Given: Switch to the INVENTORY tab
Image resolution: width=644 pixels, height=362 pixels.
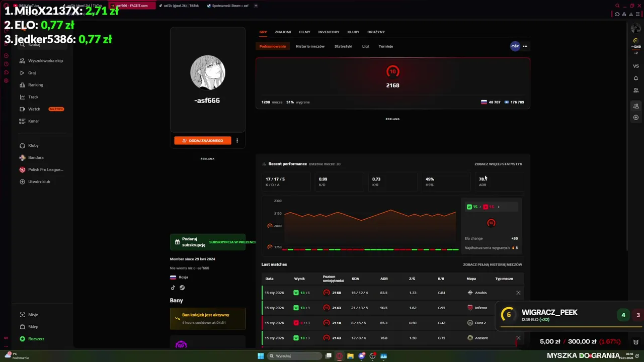Looking at the screenshot, I should coord(329,32).
